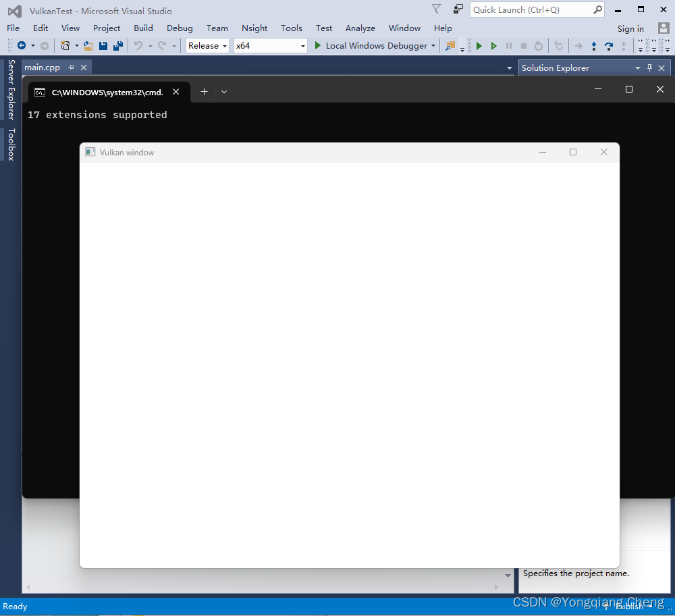
Task: Click the Stop debugging square icon
Action: [524, 46]
